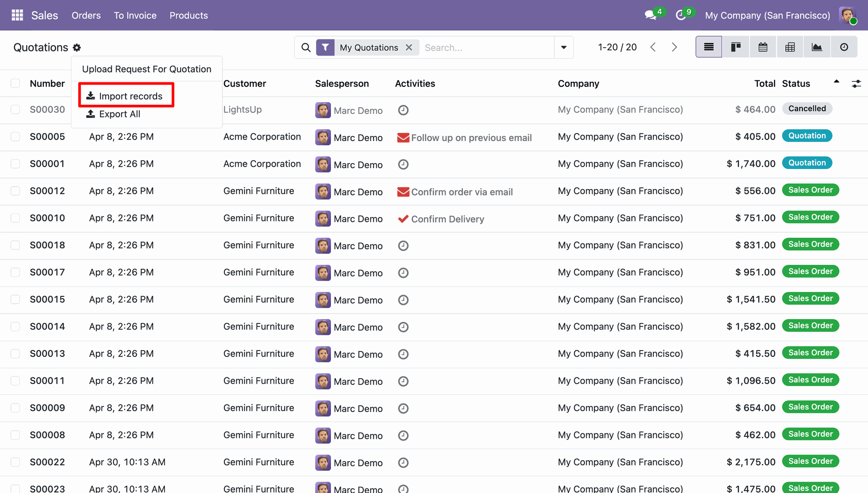Screen dimensions: 868x493
Task: Switch to list view
Action: pos(709,47)
